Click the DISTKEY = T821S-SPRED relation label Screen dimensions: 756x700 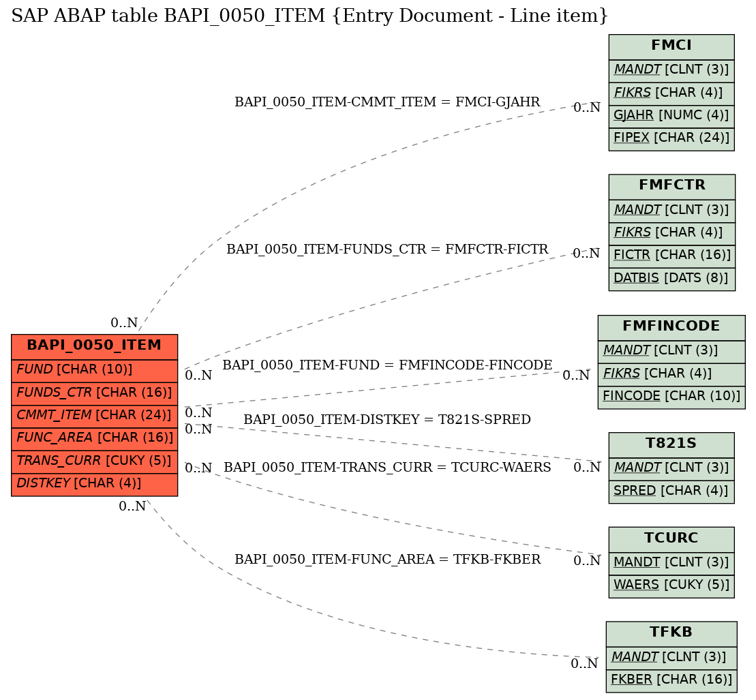tap(387, 419)
